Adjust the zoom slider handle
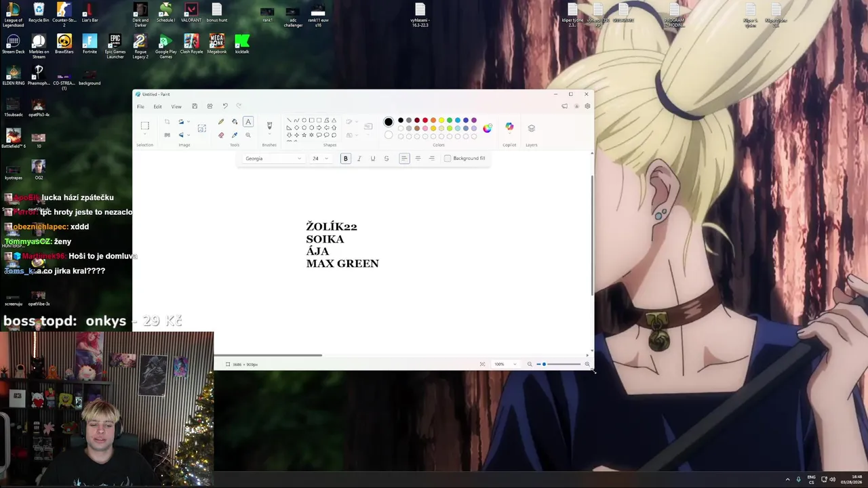 [544, 364]
